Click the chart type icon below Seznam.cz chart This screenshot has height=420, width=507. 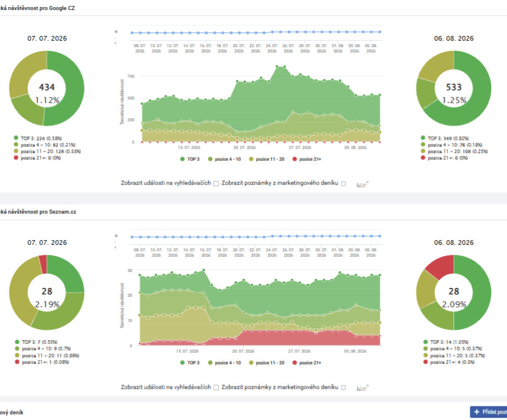[x=363, y=388]
